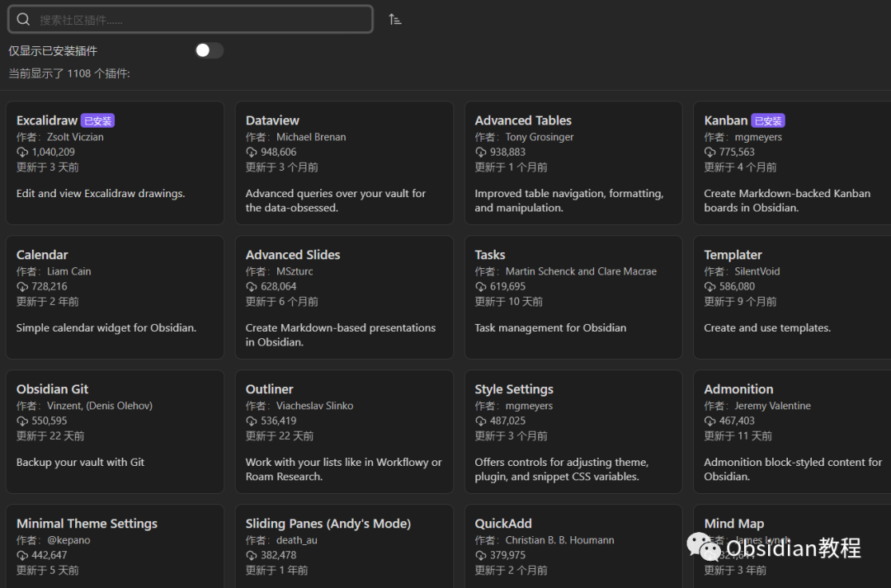Image resolution: width=891 pixels, height=588 pixels.
Task: Click the download icon next to 1,040,209
Action: (x=22, y=153)
